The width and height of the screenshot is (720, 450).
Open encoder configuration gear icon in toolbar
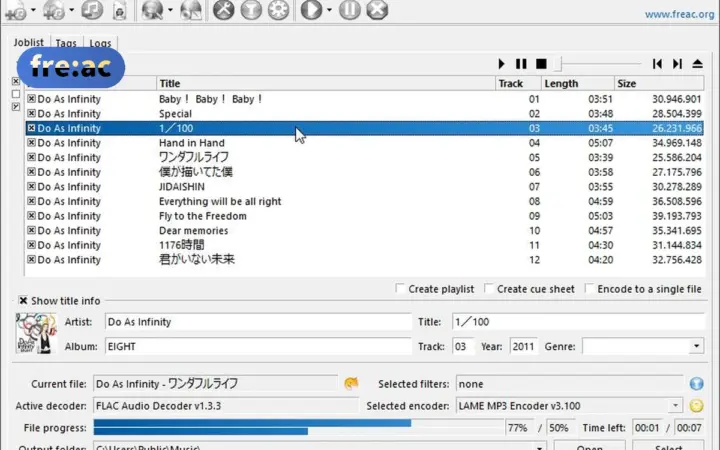pyautogui.click(x=279, y=10)
